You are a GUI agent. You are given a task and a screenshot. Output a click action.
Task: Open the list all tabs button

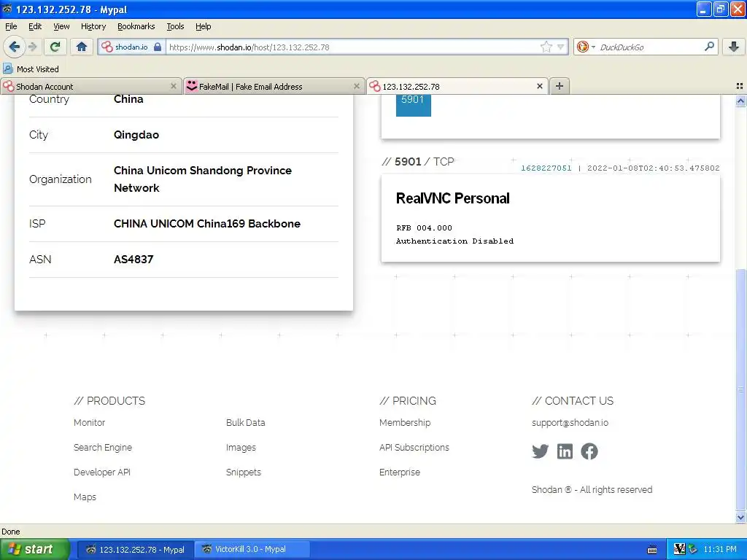click(740, 86)
